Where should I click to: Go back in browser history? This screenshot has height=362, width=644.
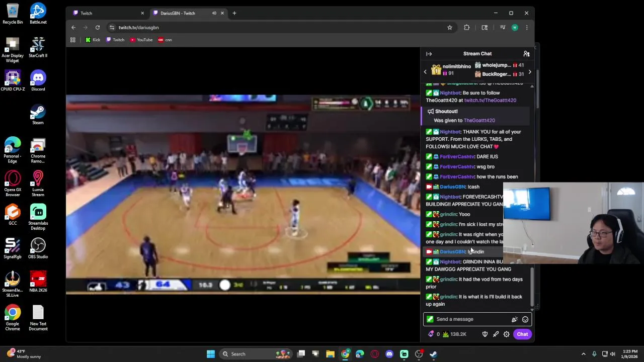click(x=73, y=28)
